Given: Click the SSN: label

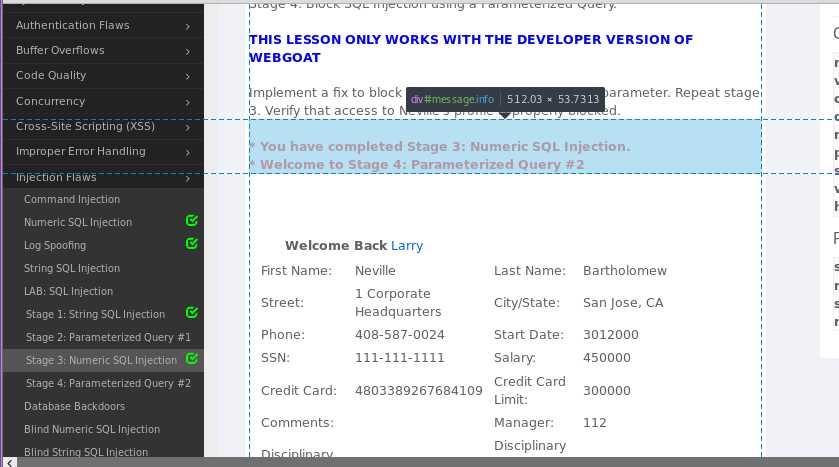Looking at the screenshot, I should (x=275, y=358).
